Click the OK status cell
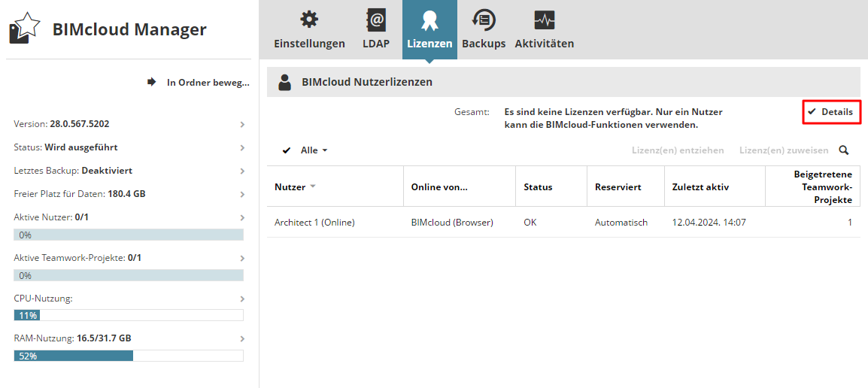 point(530,223)
